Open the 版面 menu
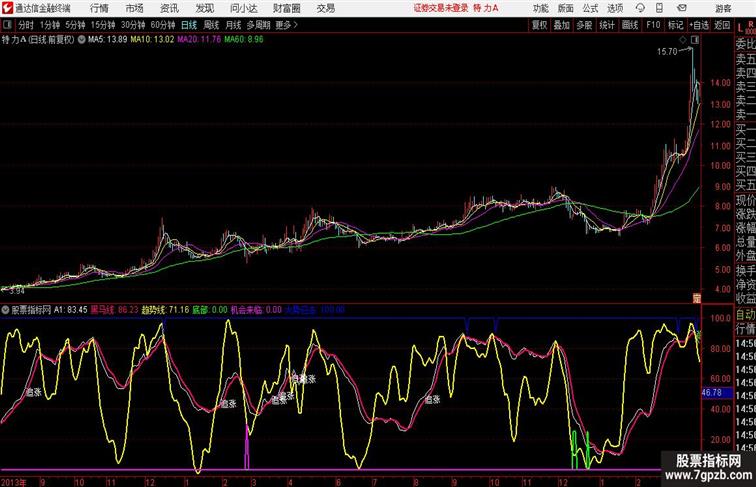756x487 pixels. point(566,8)
